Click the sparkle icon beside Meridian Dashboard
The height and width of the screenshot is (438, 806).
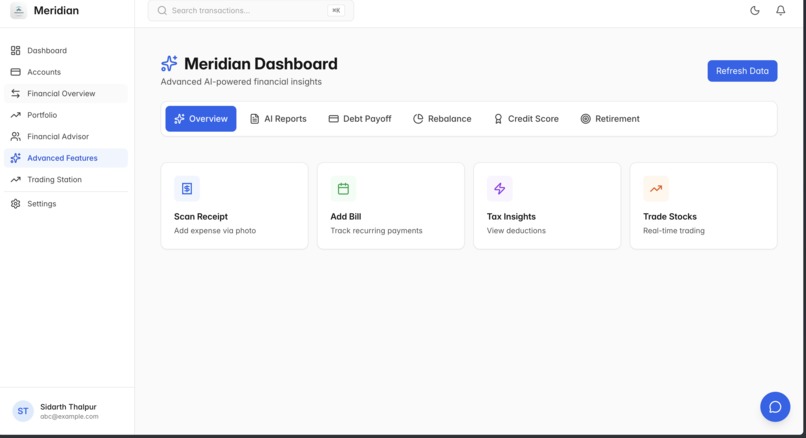click(x=169, y=63)
